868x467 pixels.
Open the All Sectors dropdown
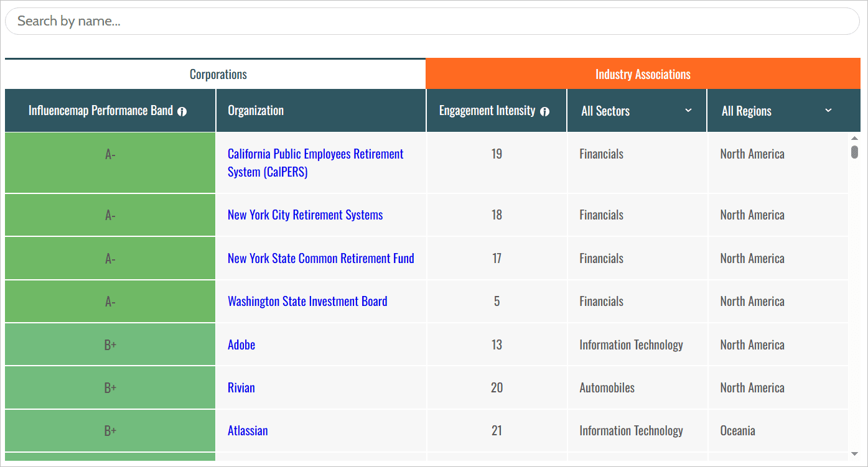point(636,111)
